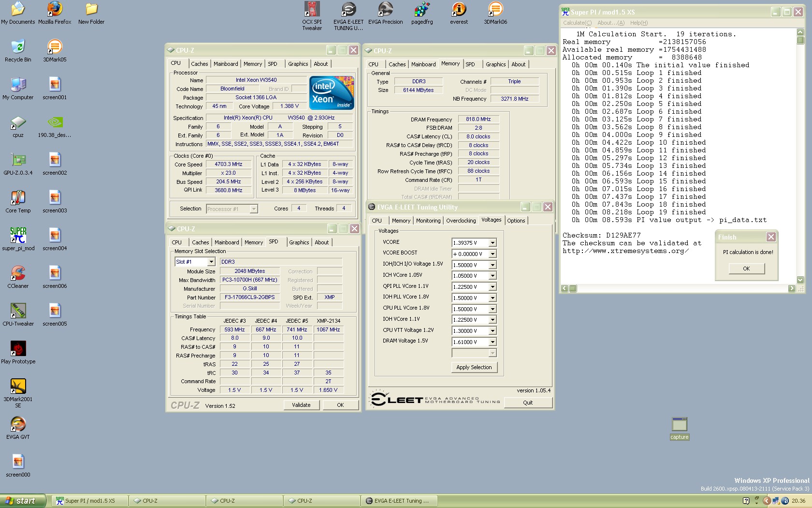The height and width of the screenshot is (508, 812).
Task: Click the Windows Start button
Action: [23, 501]
